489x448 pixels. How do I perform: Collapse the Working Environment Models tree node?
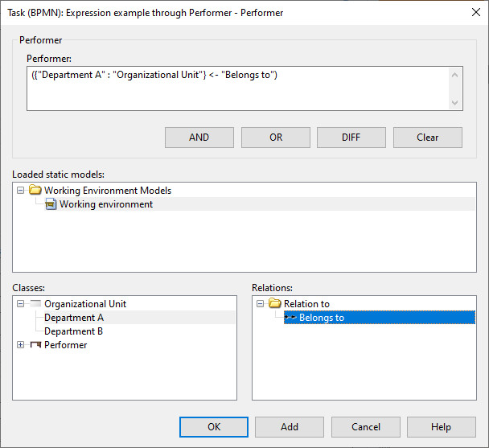pyautogui.click(x=20, y=191)
